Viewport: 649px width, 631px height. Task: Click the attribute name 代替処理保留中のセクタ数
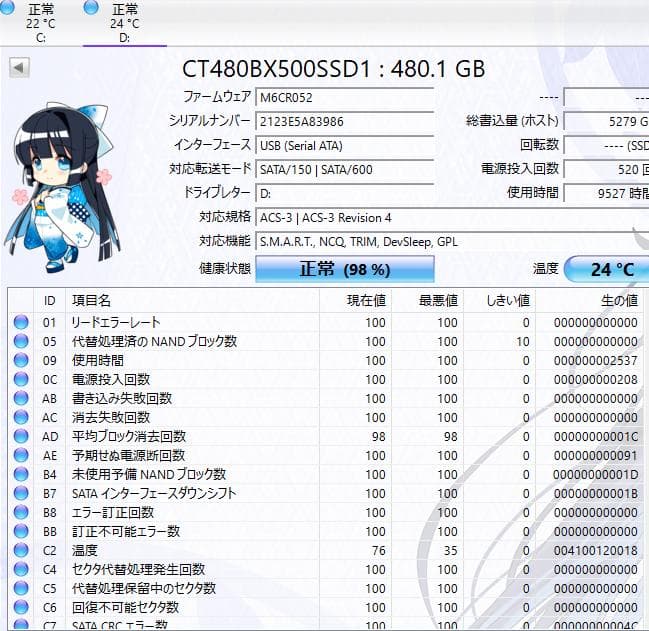coord(144,588)
